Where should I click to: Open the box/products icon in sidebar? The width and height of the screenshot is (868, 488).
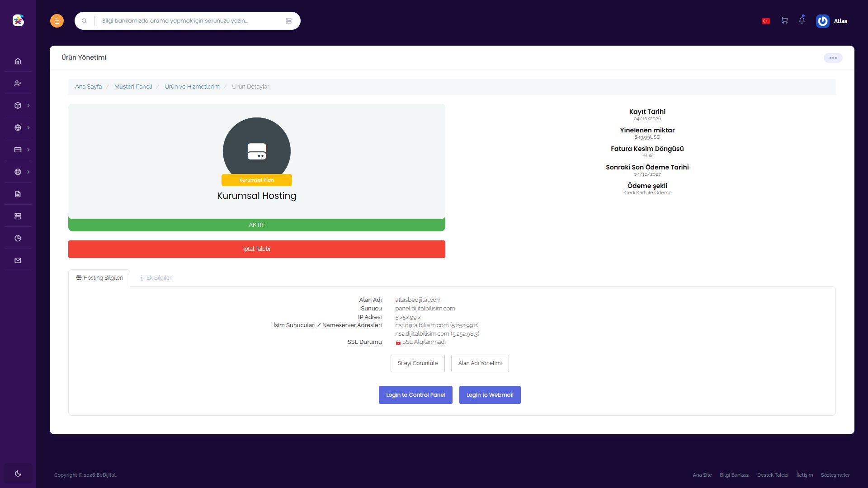tap(18, 105)
